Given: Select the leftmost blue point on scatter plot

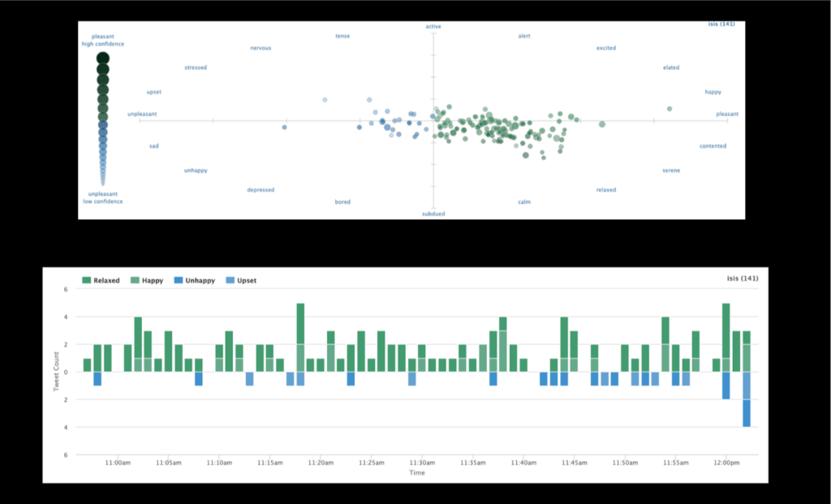Looking at the screenshot, I should click(x=285, y=127).
